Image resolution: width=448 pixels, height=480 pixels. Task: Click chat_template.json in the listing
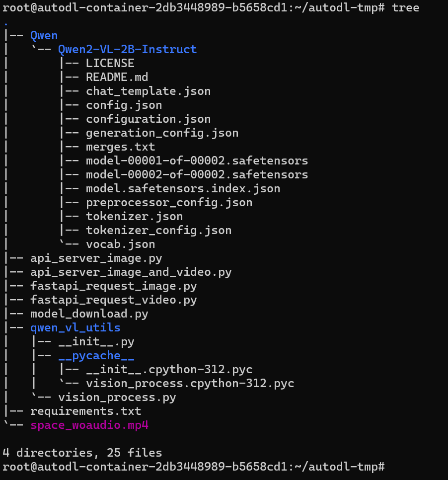click(148, 91)
